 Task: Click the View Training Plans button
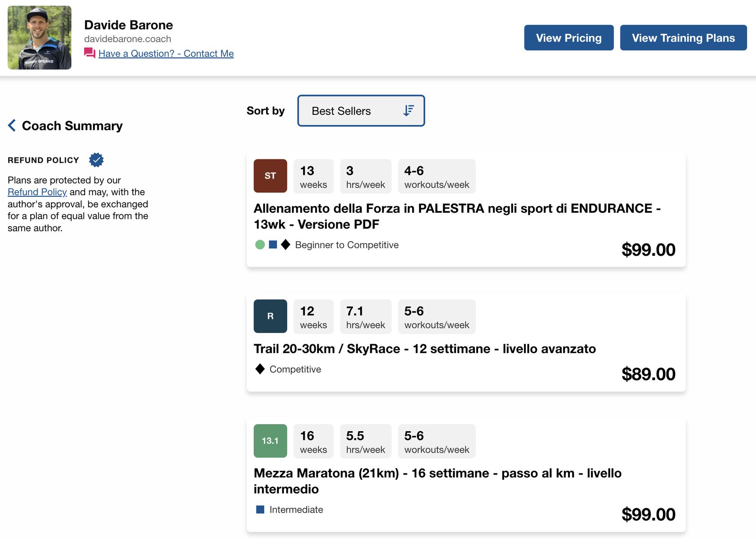[x=683, y=38]
